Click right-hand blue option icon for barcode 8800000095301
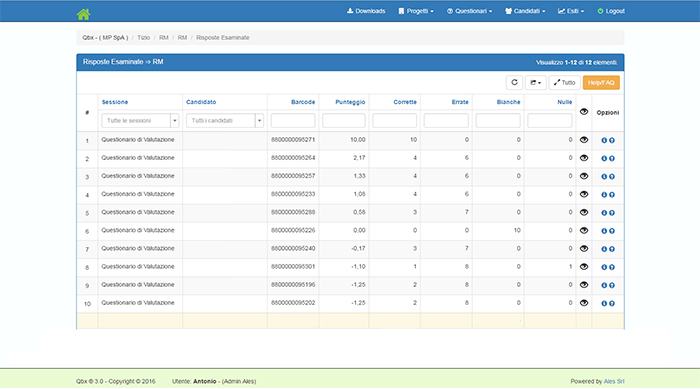Image resolution: width=700 pixels, height=389 pixels. pyautogui.click(x=612, y=267)
